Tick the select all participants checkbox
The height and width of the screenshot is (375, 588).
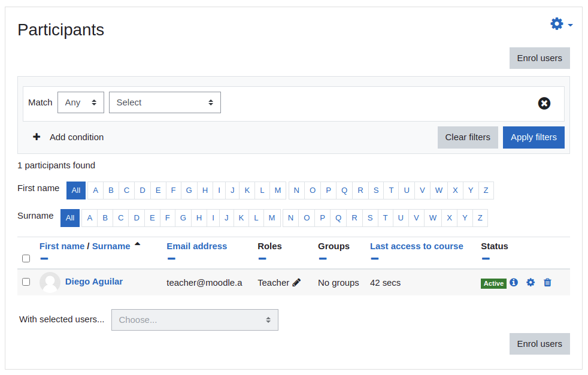point(26,258)
